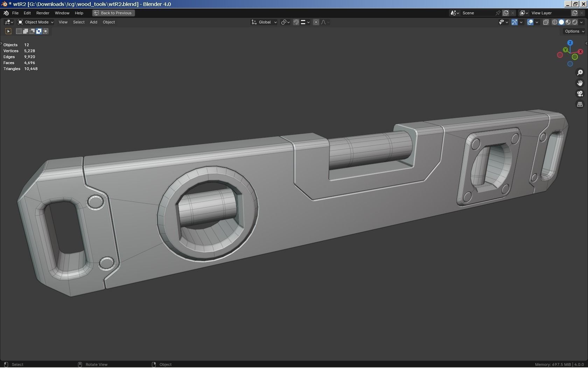Toggle viewport gizmos
Viewport: 588px width, 368px height.
pos(514,22)
